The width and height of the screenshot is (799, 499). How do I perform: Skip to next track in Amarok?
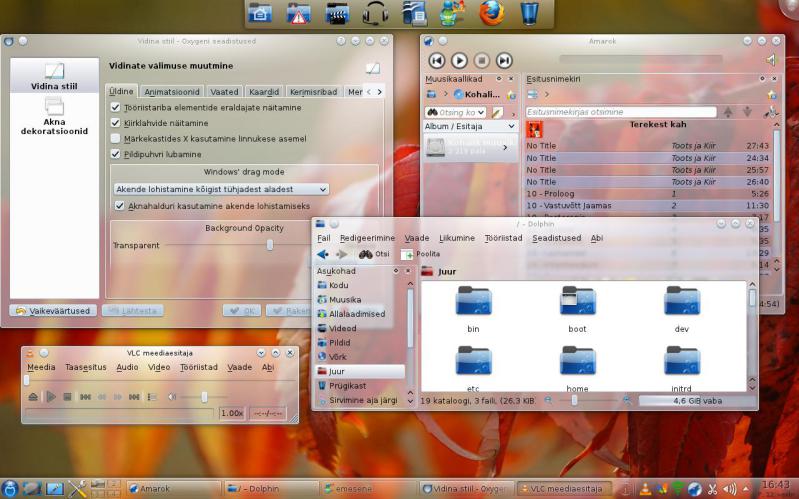(504, 61)
